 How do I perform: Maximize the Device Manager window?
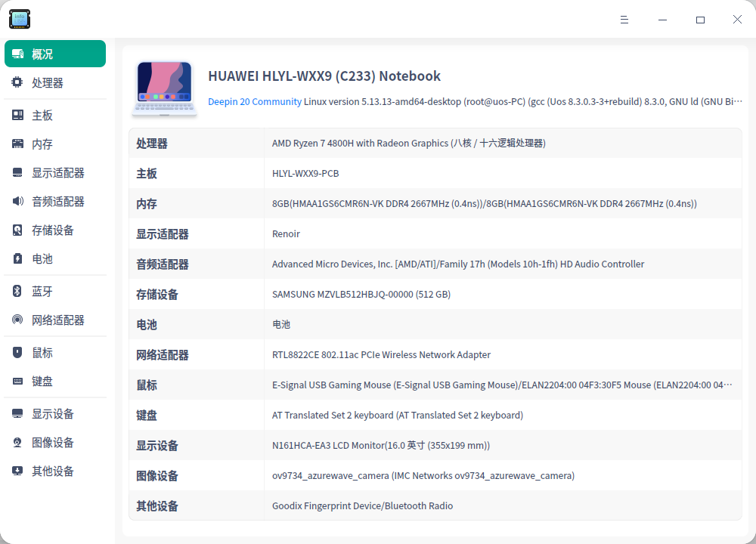tap(700, 20)
